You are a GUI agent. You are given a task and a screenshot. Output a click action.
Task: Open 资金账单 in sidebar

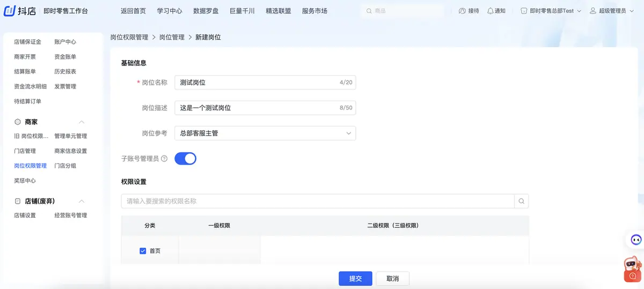(x=65, y=57)
